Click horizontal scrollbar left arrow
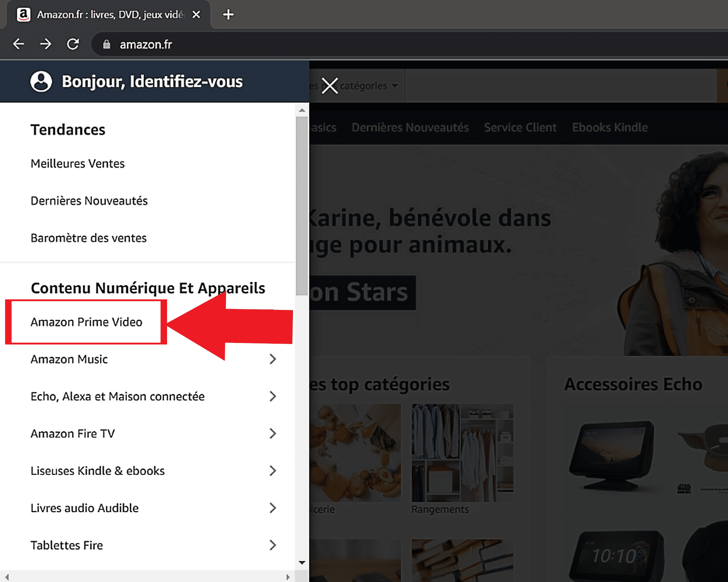This screenshot has height=582, width=728. click(x=7, y=577)
